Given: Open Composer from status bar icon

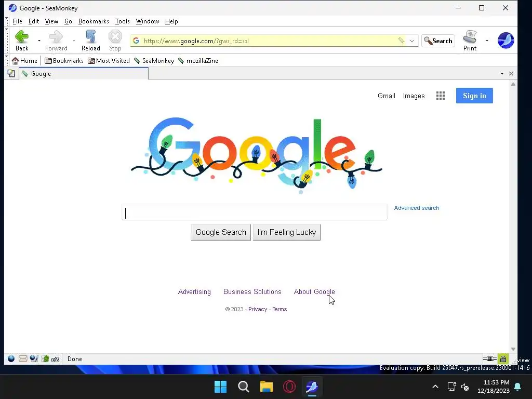Looking at the screenshot, I should (x=34, y=358).
